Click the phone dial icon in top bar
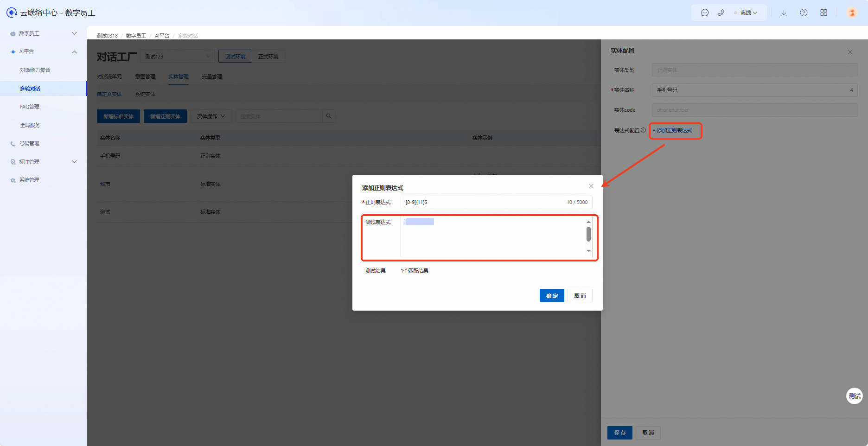Image resolution: width=868 pixels, height=446 pixels. tap(721, 13)
